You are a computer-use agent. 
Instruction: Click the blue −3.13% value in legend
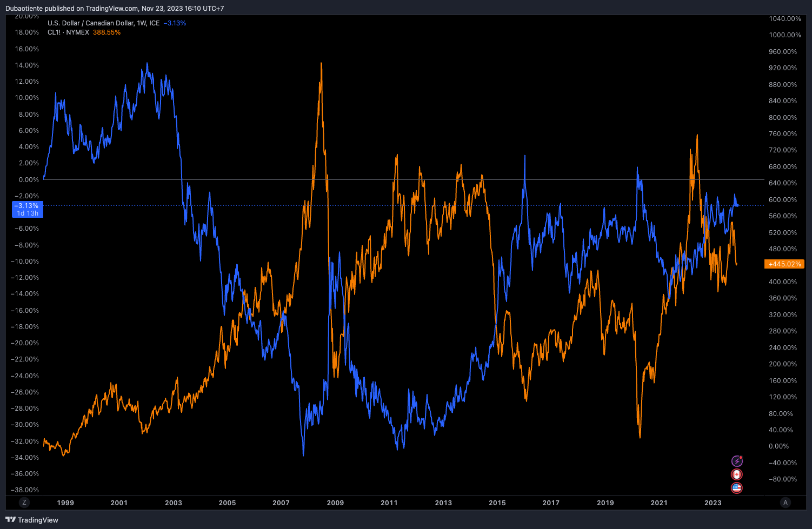tap(175, 23)
